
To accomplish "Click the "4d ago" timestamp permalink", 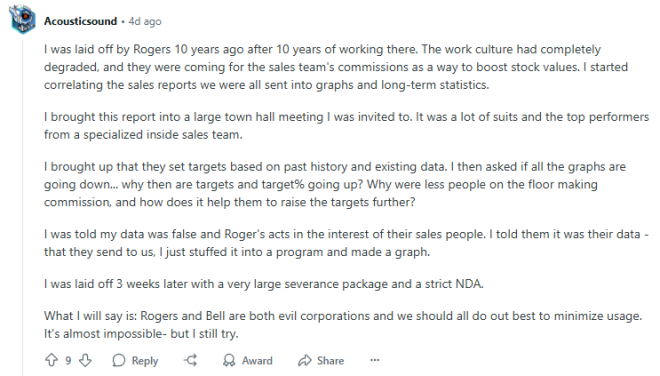I will (145, 21).
